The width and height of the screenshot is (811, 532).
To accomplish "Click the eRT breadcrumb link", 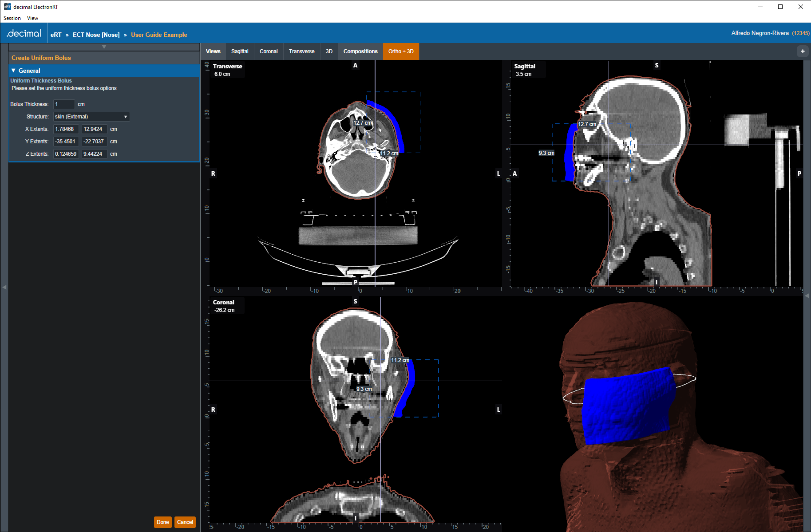I will tap(56, 35).
